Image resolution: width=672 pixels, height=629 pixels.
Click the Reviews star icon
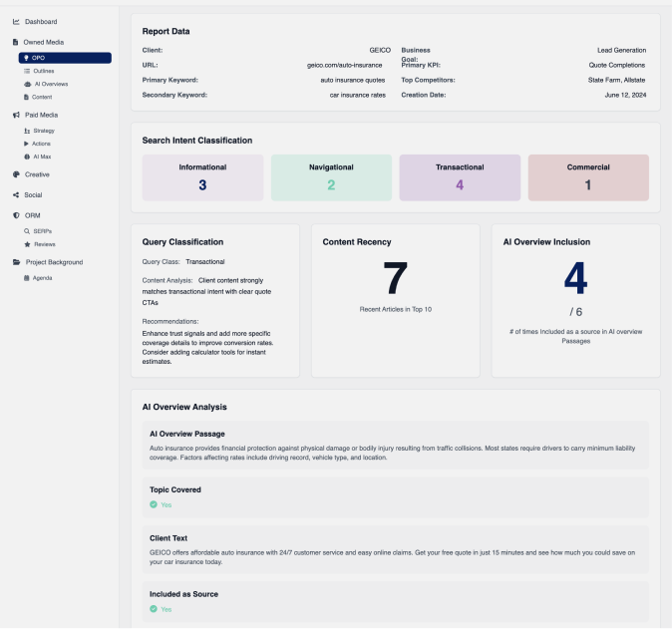[26, 243]
